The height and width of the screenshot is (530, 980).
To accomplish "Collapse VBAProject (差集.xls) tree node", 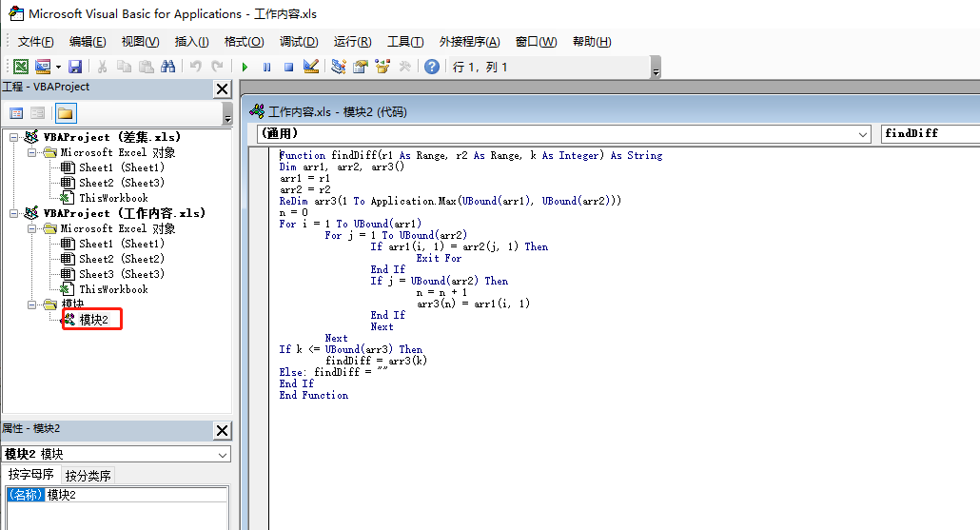I will click(13, 137).
